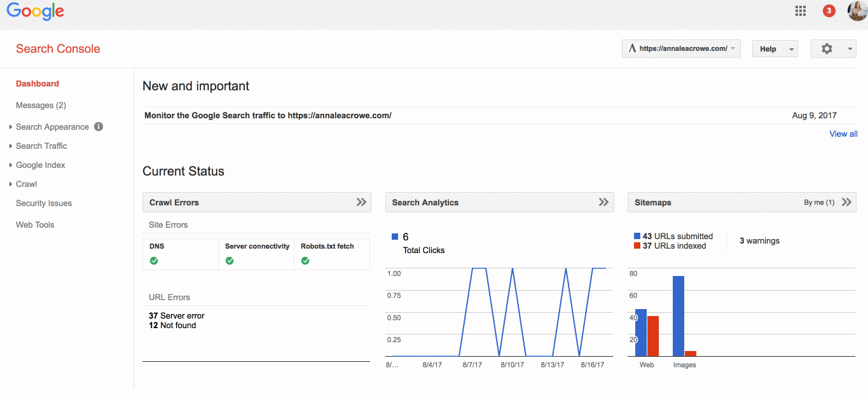Open the annaleacrowe.com property dropdown
The width and height of the screenshot is (868, 400).
coord(681,49)
